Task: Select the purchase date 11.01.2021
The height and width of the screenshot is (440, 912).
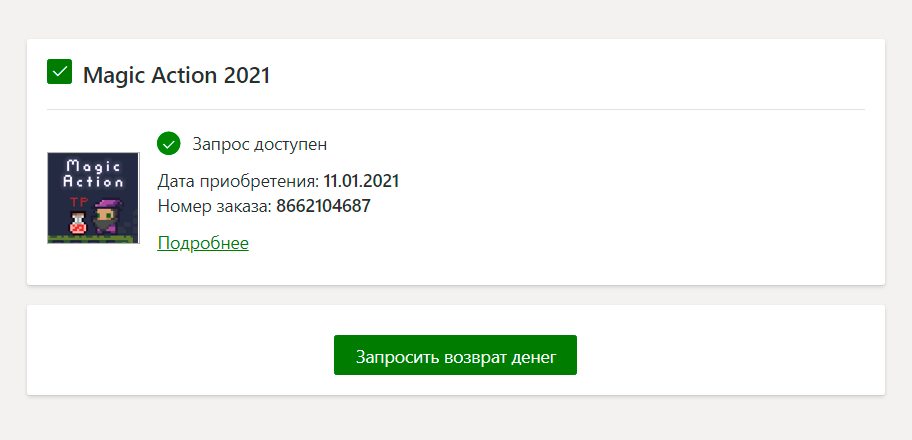Action: tap(361, 181)
